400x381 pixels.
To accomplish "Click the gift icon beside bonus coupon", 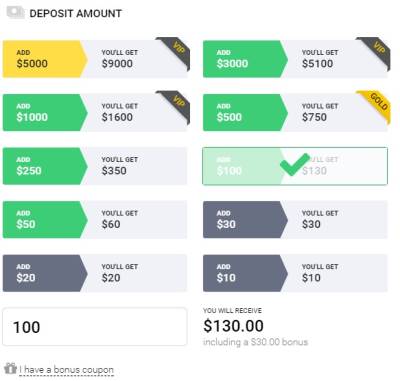I will tap(10, 368).
